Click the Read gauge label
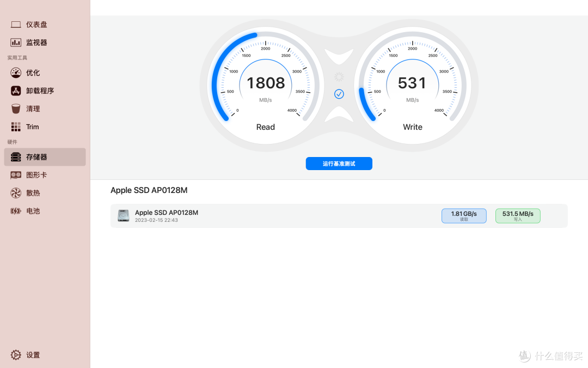The width and height of the screenshot is (588, 368). click(x=266, y=127)
